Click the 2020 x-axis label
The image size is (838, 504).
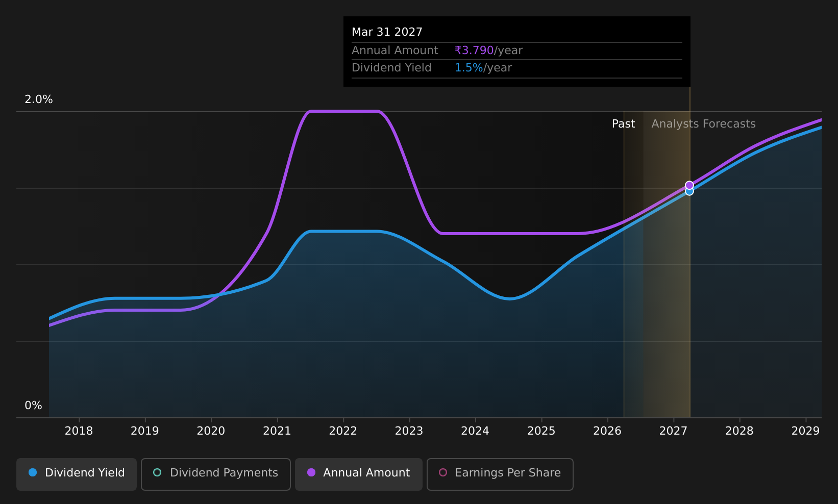[211, 431]
